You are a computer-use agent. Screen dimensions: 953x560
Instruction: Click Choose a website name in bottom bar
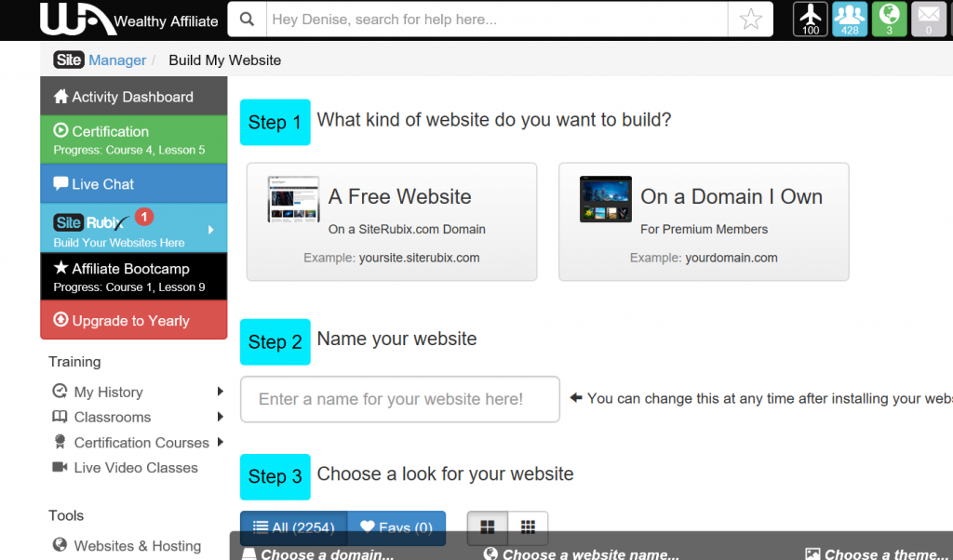pos(582,553)
